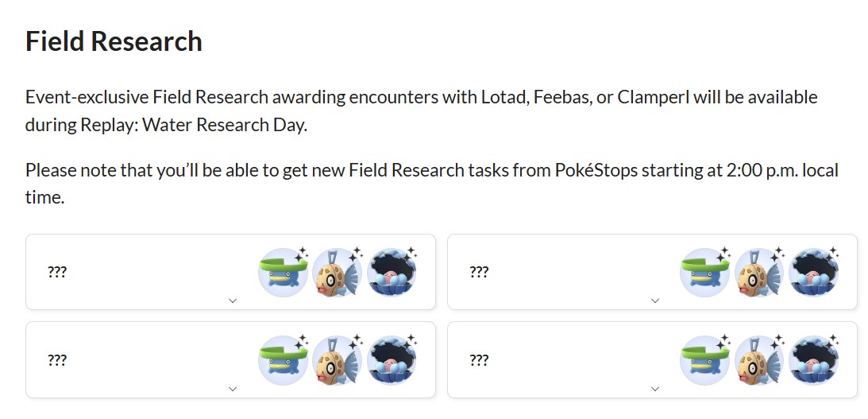Open the bottom-left research task chevron
868x419 pixels.
click(232, 389)
